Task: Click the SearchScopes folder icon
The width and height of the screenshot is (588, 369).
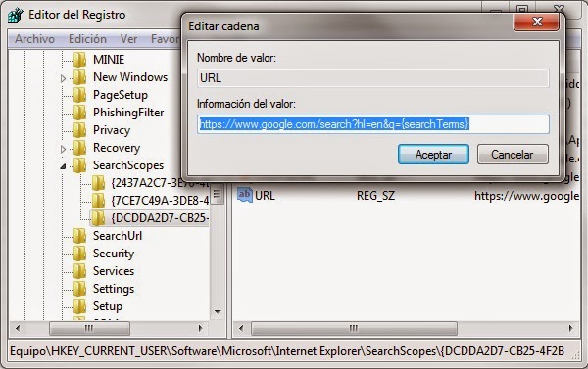Action: coord(79,165)
